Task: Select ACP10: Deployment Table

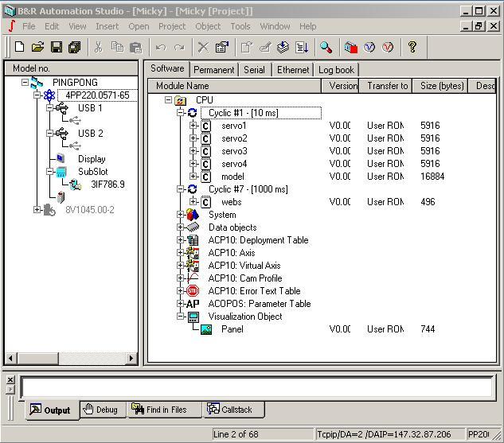Action: pyautogui.click(x=258, y=240)
